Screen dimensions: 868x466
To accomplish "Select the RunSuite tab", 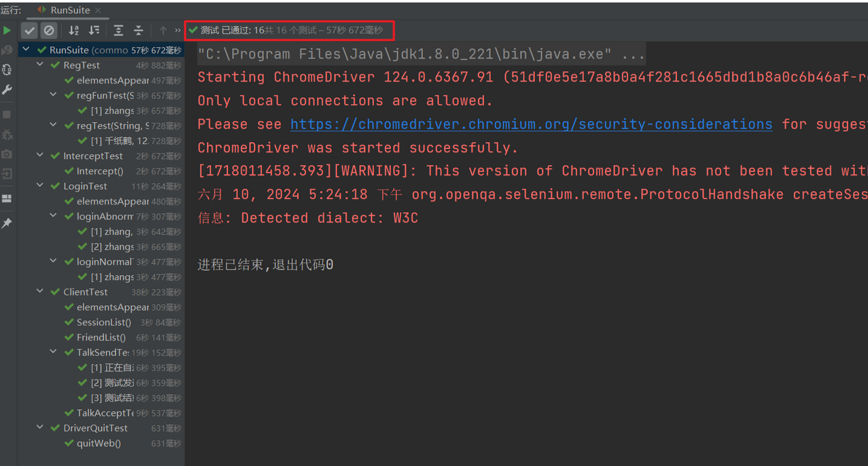I will point(69,10).
